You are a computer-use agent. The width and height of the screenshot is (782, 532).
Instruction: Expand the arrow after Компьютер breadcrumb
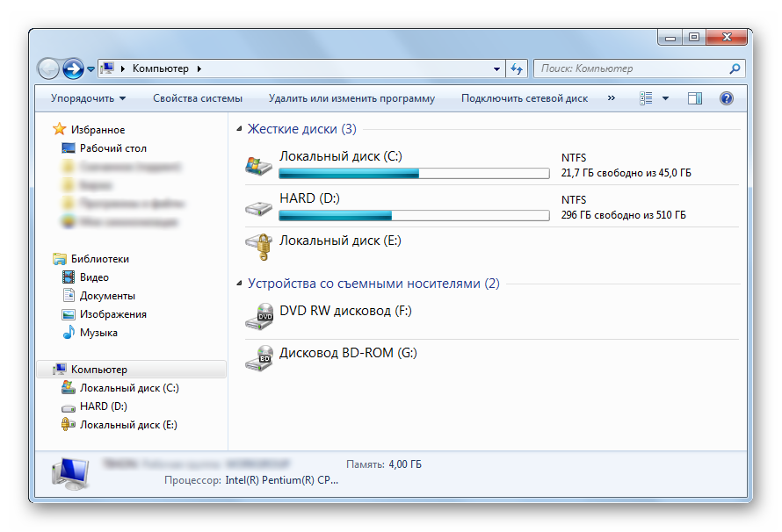click(199, 68)
